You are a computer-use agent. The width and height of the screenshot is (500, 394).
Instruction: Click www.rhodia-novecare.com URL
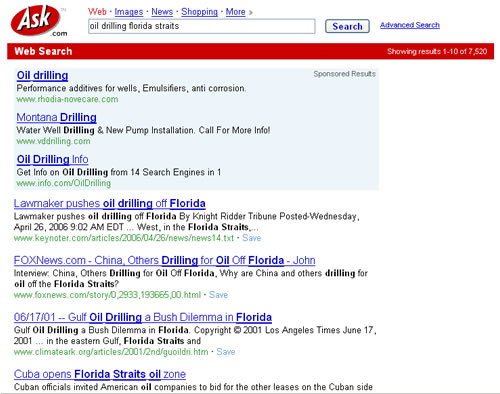pos(67,99)
